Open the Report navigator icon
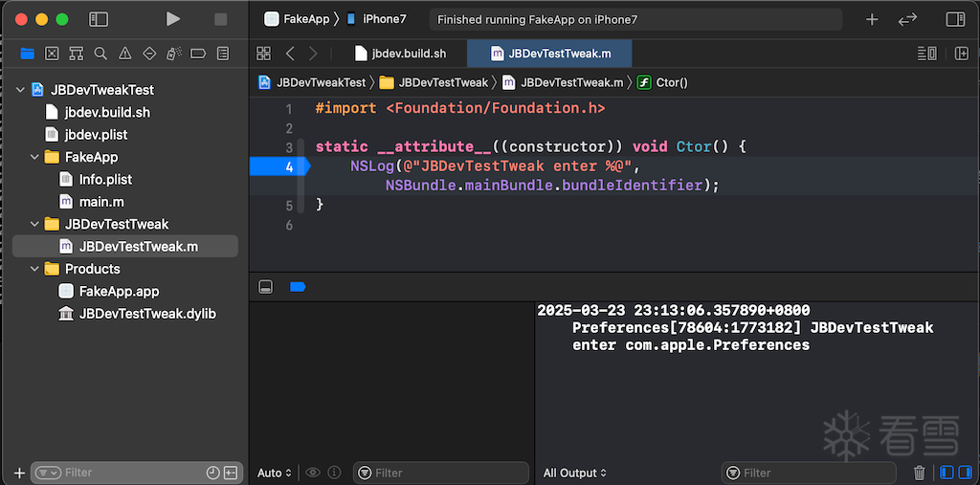Image resolution: width=980 pixels, height=485 pixels. point(223,54)
